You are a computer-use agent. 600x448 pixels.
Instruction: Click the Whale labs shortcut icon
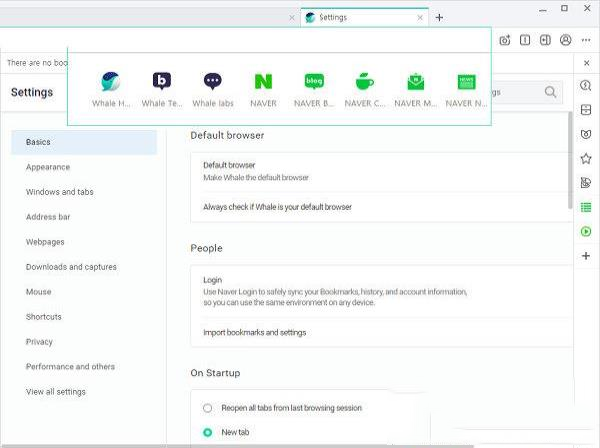212,82
